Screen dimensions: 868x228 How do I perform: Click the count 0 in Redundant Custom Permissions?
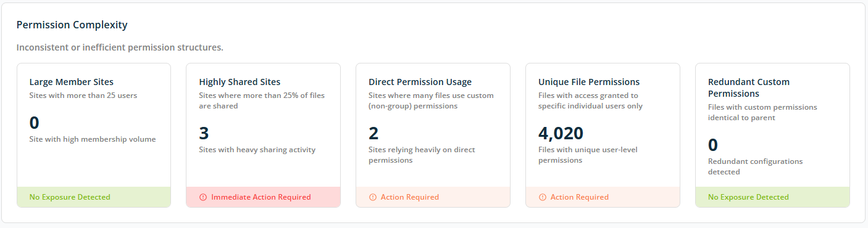pos(713,145)
